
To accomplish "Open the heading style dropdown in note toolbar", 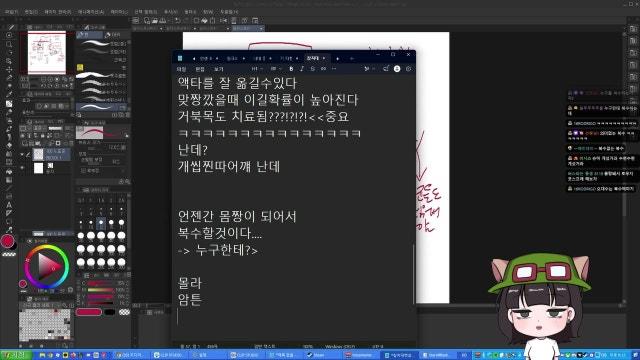I will point(256,69).
